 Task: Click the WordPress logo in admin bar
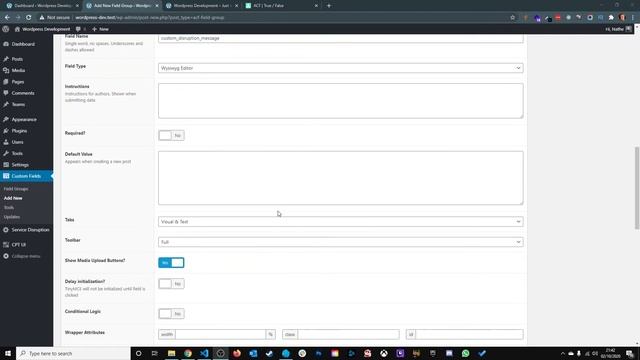coord(6,29)
